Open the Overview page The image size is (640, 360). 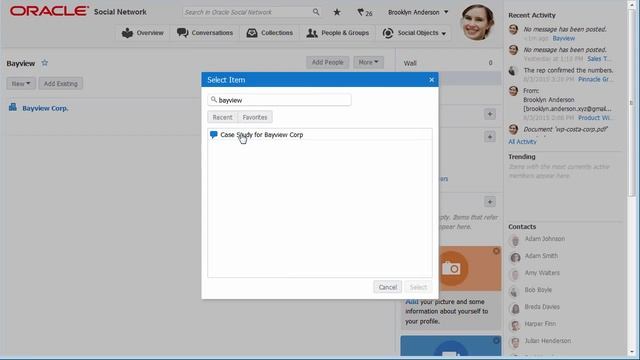click(142, 33)
